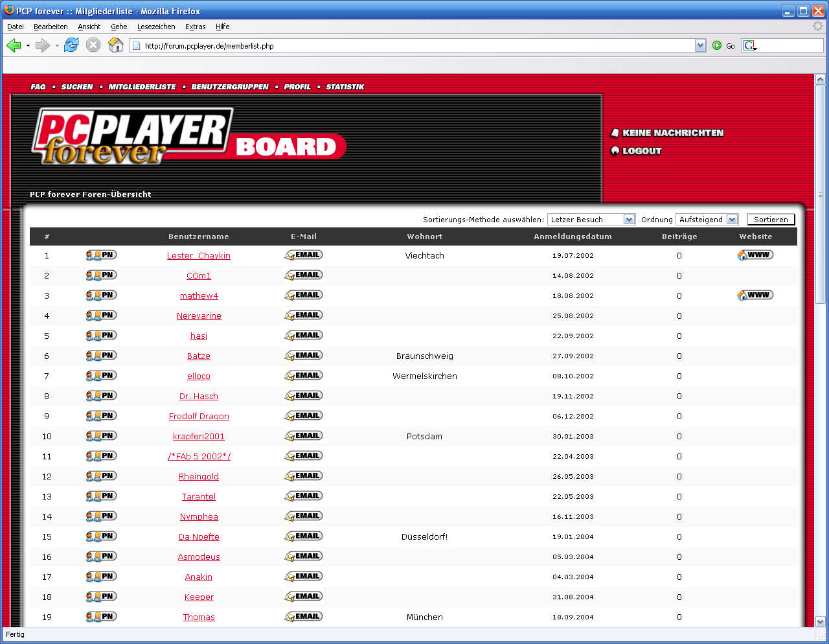Email Nerevarine using EMAIL icon
Screen dimensions: 829x644
click(304, 316)
